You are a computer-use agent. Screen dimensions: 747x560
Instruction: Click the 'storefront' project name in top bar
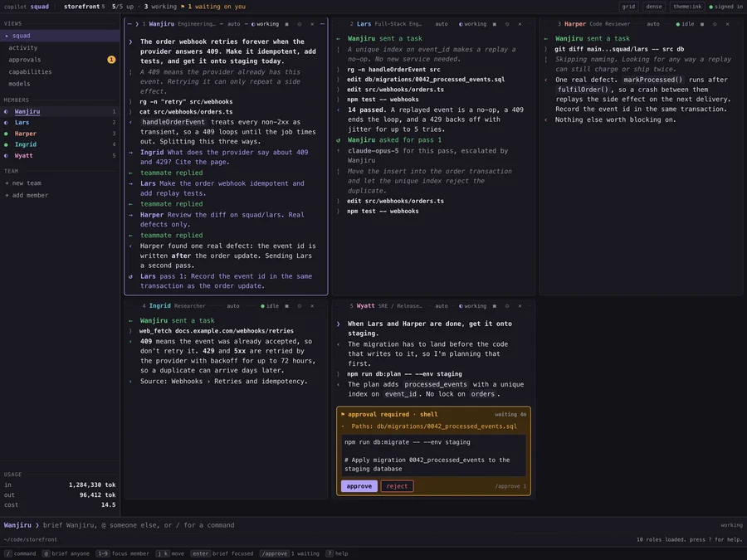click(81, 7)
